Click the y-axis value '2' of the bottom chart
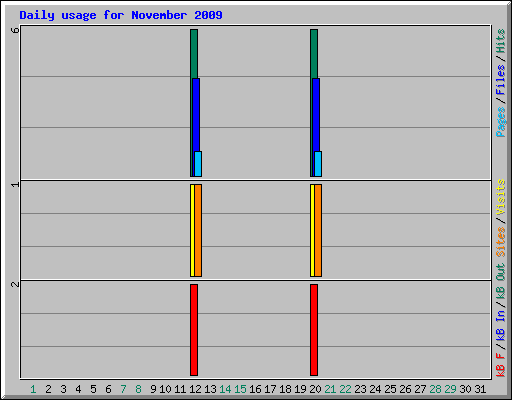The height and width of the screenshot is (400, 512). tap(15, 284)
